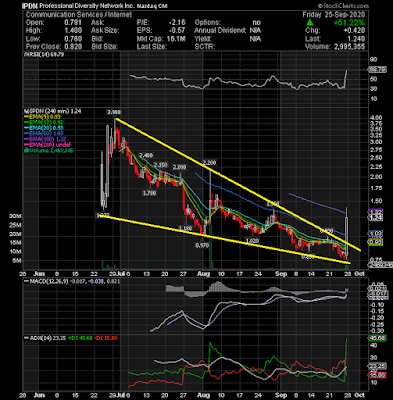The width and height of the screenshot is (393, 400).
Task: Select the Low value 0.780
Action: pyautogui.click(x=73, y=39)
